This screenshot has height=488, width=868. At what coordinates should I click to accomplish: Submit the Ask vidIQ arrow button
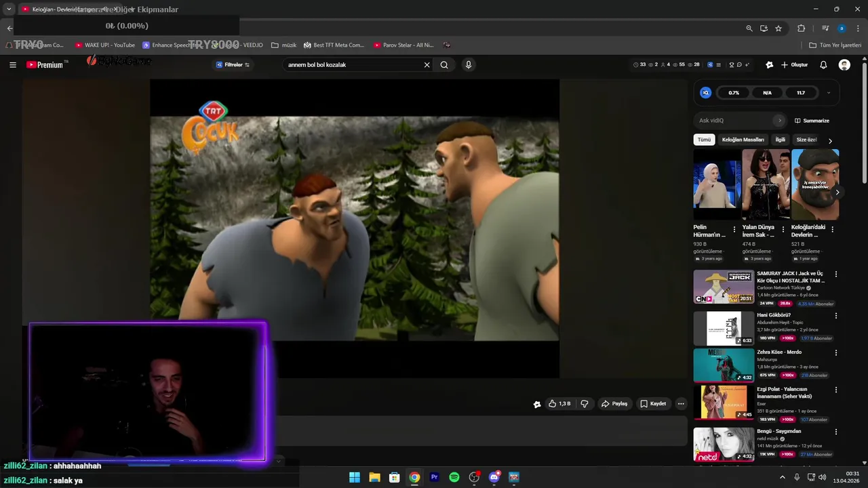(780, 121)
